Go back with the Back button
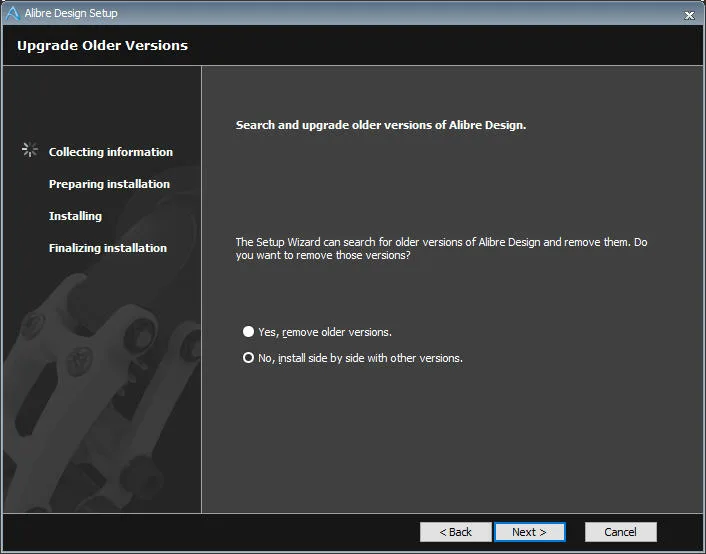Image resolution: width=706 pixels, height=554 pixels. pos(456,532)
